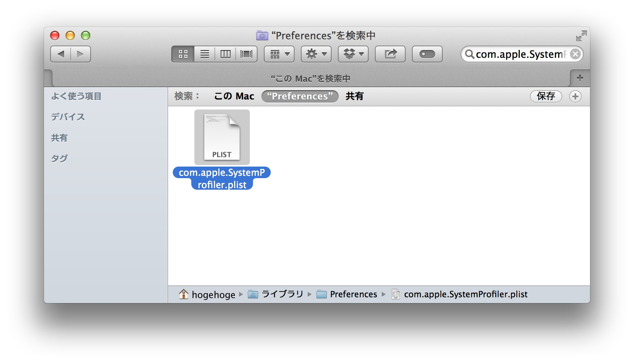Enter full screen mode
The height and width of the screenshot is (364, 634).
(x=581, y=36)
